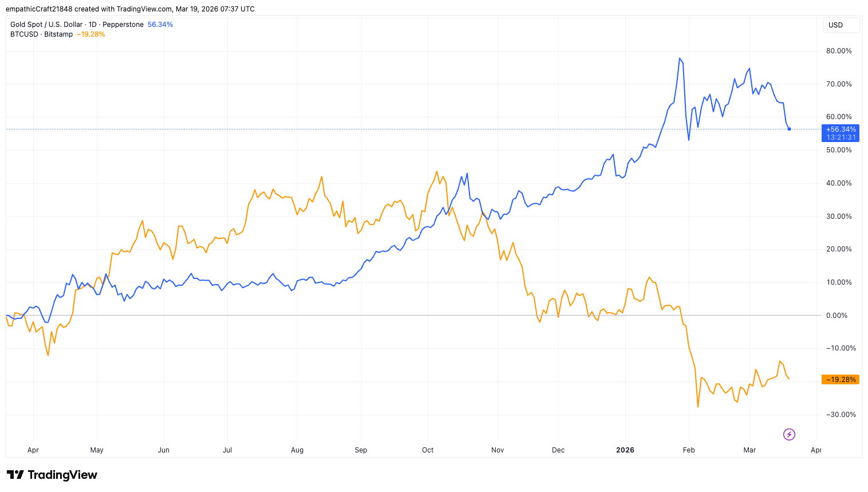The width and height of the screenshot is (868, 492).
Task: Click the purple lightning bolt icon
Action: coord(789,434)
